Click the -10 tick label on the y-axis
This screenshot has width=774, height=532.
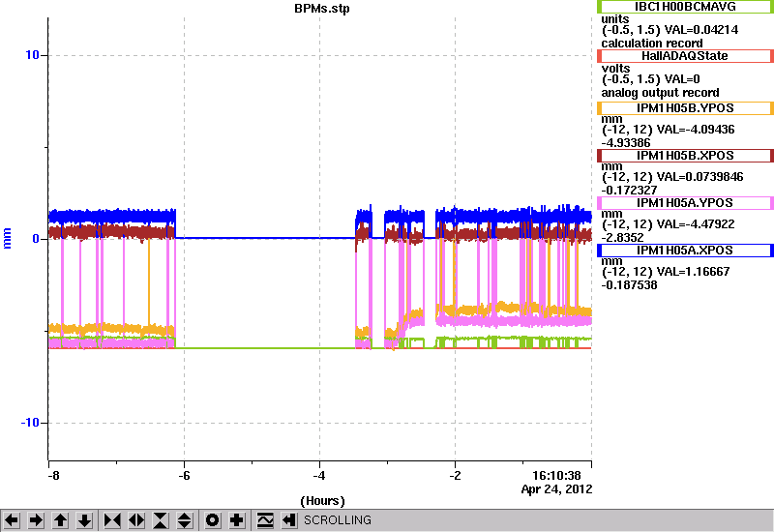tap(30, 423)
